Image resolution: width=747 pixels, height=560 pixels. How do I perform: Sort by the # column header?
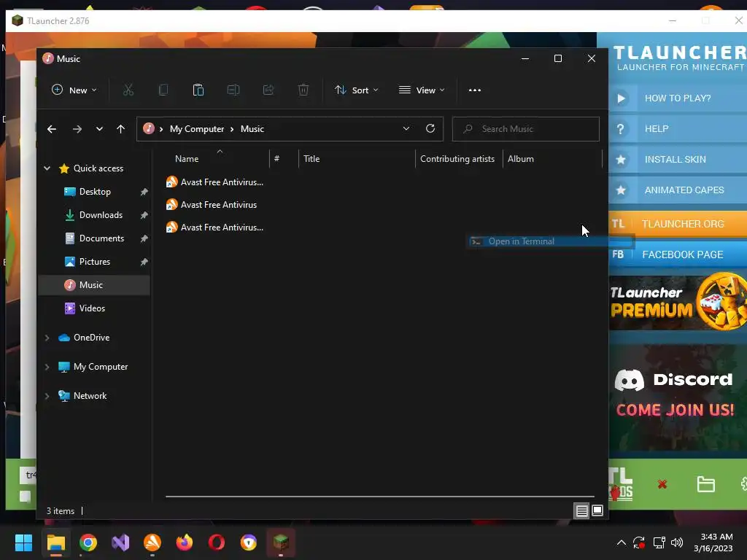(x=276, y=159)
